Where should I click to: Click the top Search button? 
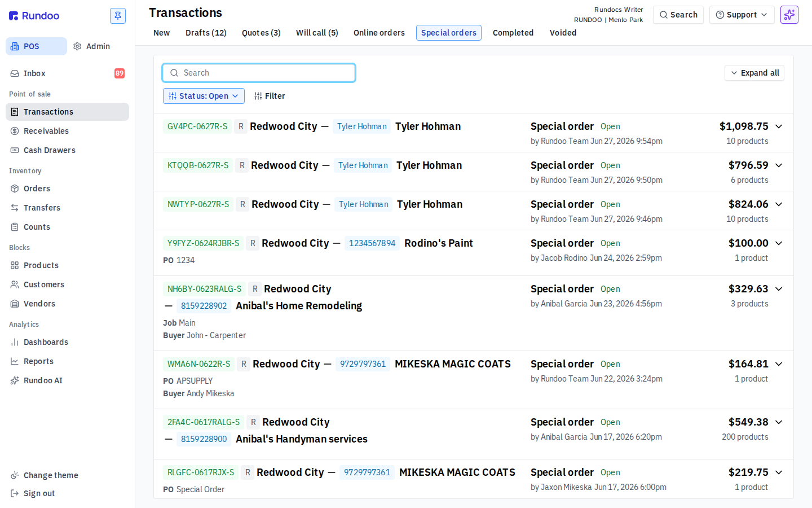click(x=678, y=15)
